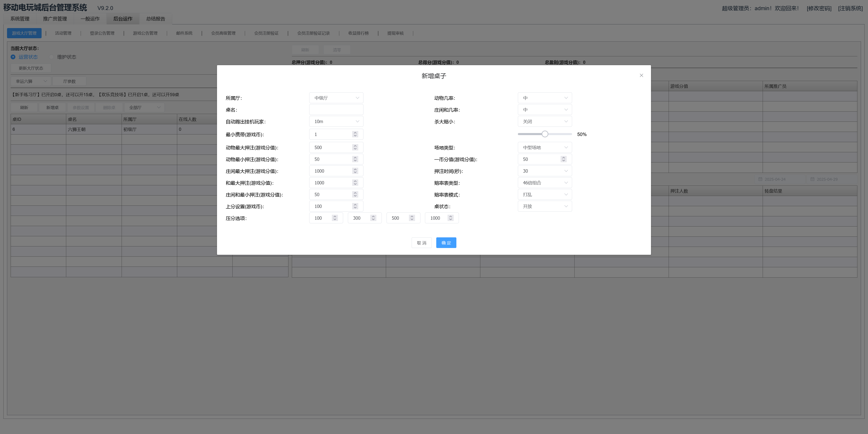Open the 杀大赔小 dropdown
Image resolution: width=868 pixels, height=434 pixels.
click(545, 122)
